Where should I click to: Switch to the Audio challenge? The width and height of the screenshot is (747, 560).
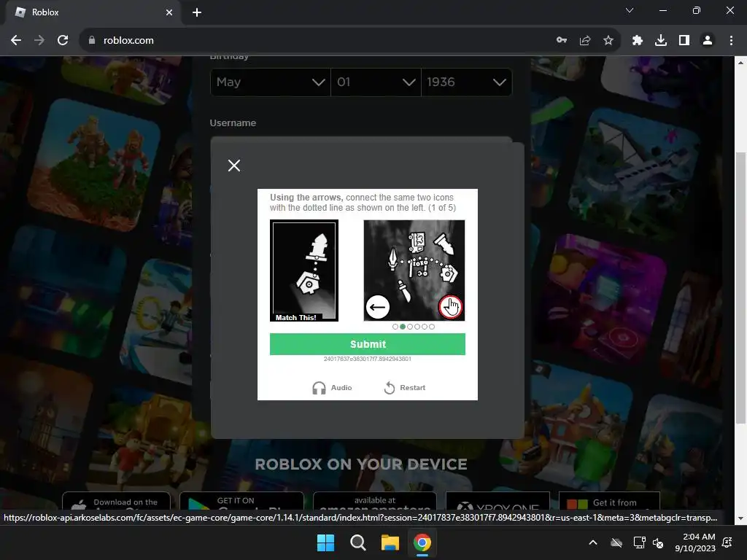tap(332, 388)
